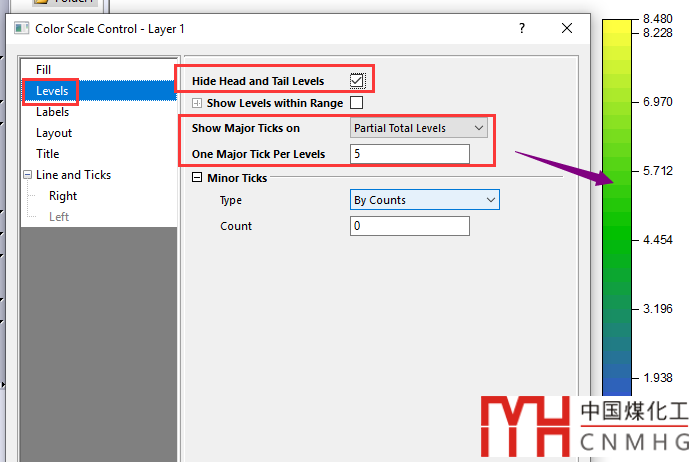694x462 pixels.
Task: Click the 6.970 color scale label
Action: click(658, 102)
